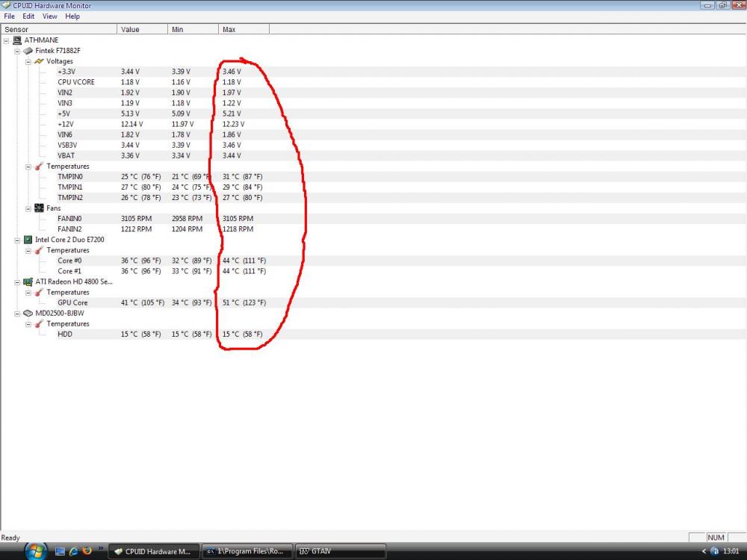Click the Fans icon in sensor tree
The width and height of the screenshot is (747, 560).
click(x=39, y=208)
